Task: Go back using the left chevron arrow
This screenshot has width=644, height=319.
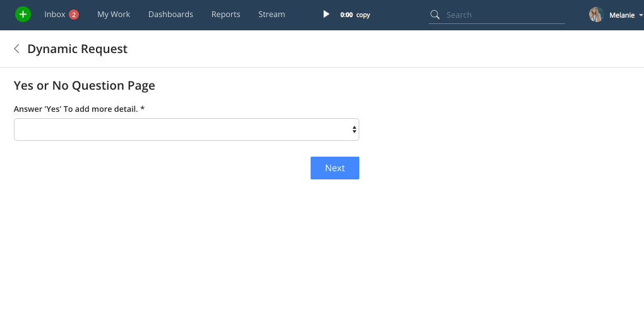Action: click(x=17, y=49)
